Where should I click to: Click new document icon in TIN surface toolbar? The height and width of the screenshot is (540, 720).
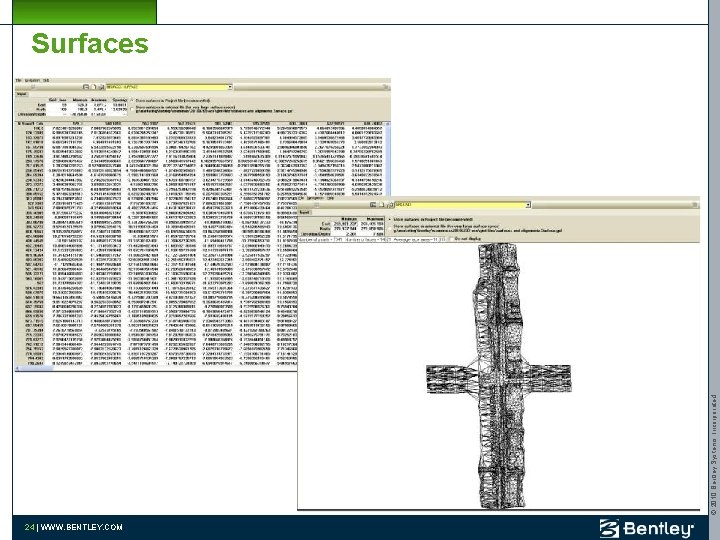381,205
